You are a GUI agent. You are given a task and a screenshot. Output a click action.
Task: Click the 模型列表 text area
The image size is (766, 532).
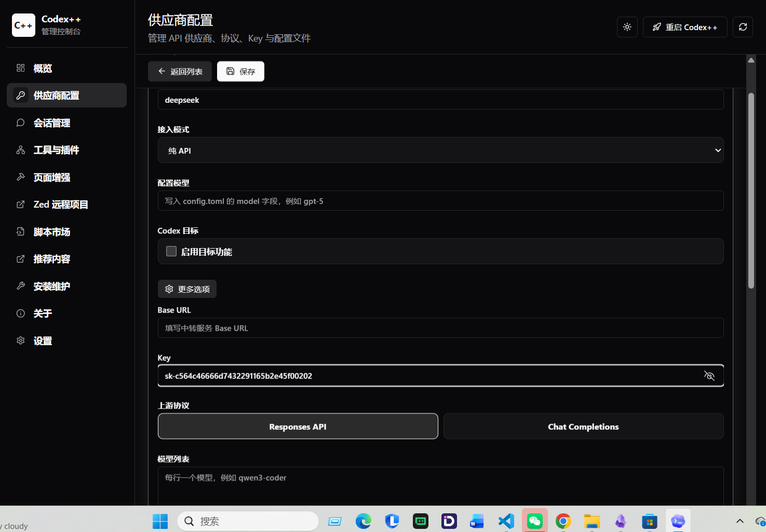point(440,486)
